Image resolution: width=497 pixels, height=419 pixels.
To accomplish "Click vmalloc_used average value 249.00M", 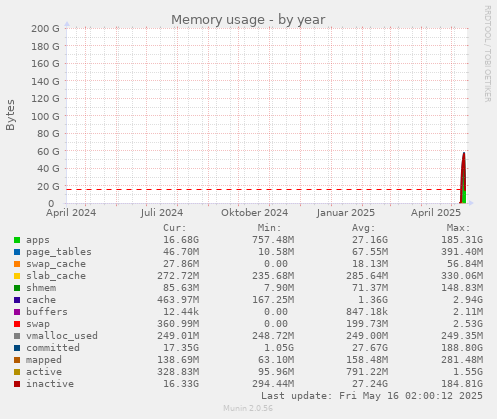I will [367, 336].
